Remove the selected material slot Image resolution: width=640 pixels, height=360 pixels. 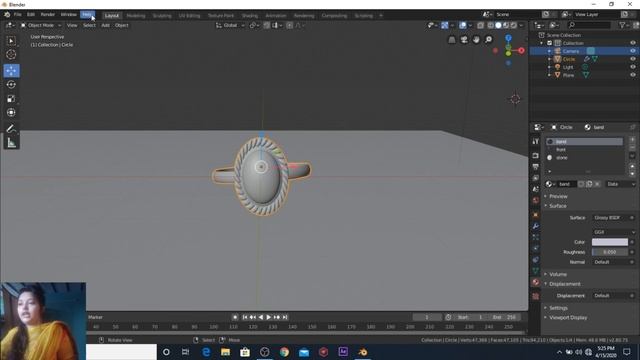point(632,147)
